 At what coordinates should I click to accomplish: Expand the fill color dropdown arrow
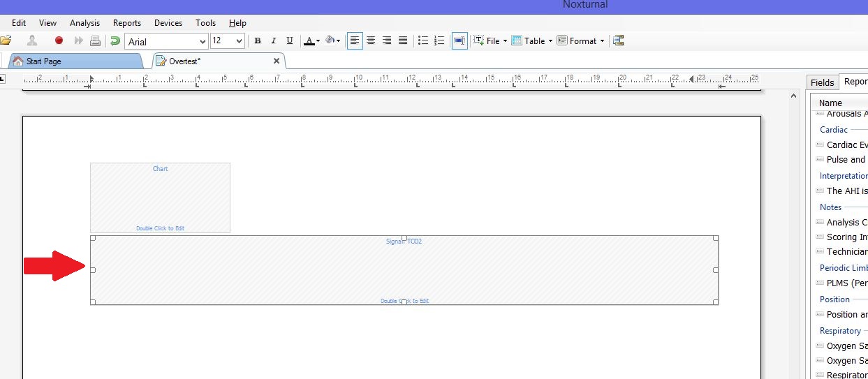pyautogui.click(x=339, y=41)
